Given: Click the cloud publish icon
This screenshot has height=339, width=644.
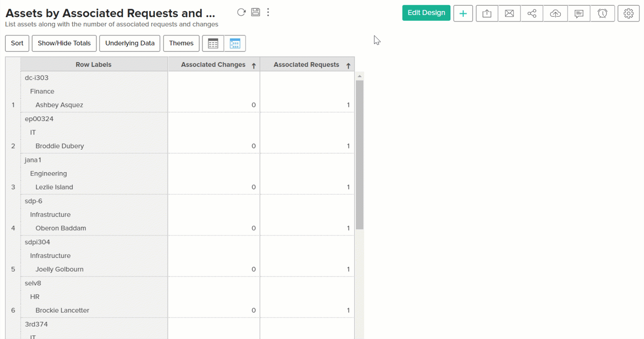Looking at the screenshot, I should tap(555, 13).
